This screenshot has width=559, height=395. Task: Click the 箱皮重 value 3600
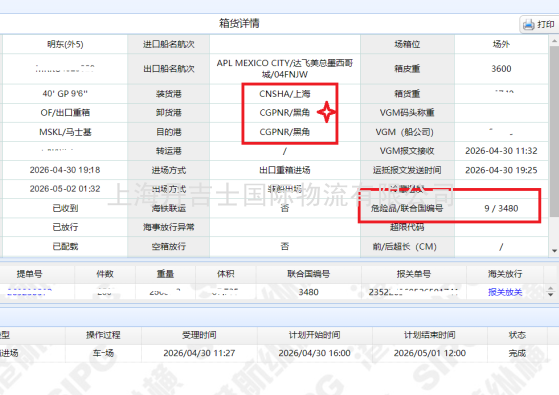[501, 69]
